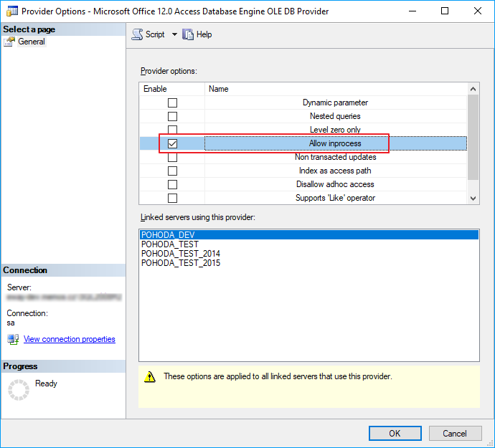Select POHODA_DEV linked server
The image size is (495, 448).
pos(309,234)
